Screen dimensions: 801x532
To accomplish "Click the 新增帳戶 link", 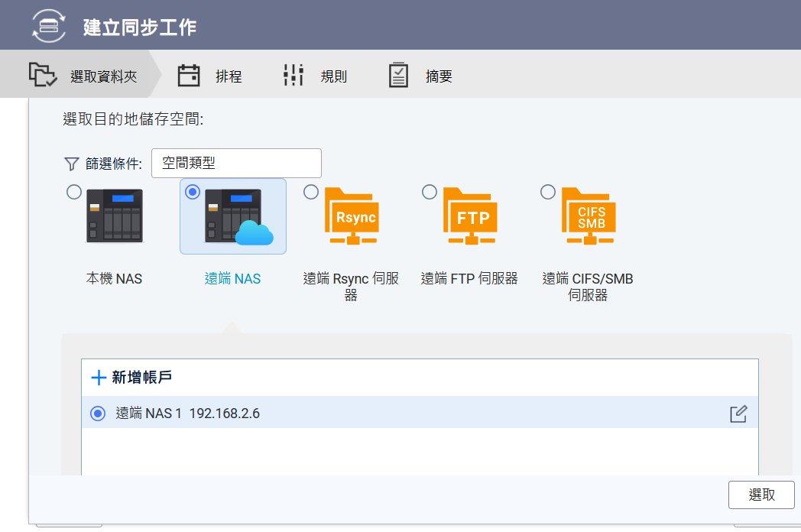I will [x=136, y=378].
